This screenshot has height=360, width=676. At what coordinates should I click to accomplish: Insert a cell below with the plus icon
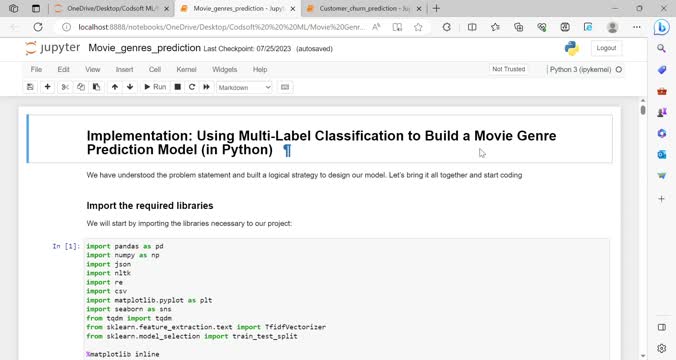click(47, 87)
